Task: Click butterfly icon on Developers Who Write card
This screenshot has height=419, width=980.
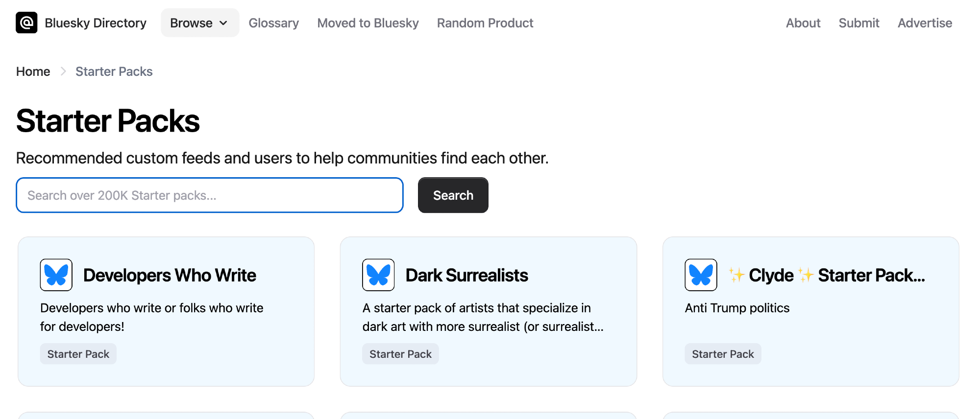Action: (56, 275)
